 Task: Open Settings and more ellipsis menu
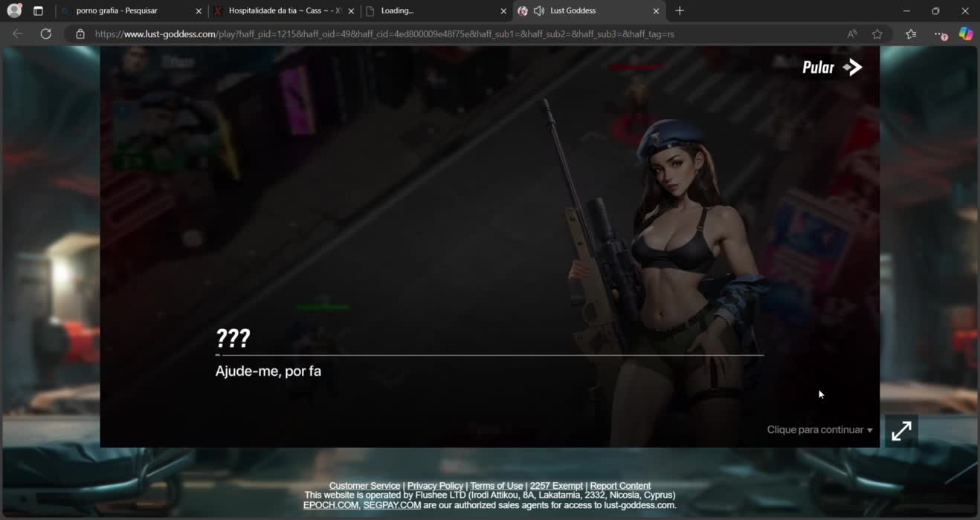pyautogui.click(x=939, y=34)
